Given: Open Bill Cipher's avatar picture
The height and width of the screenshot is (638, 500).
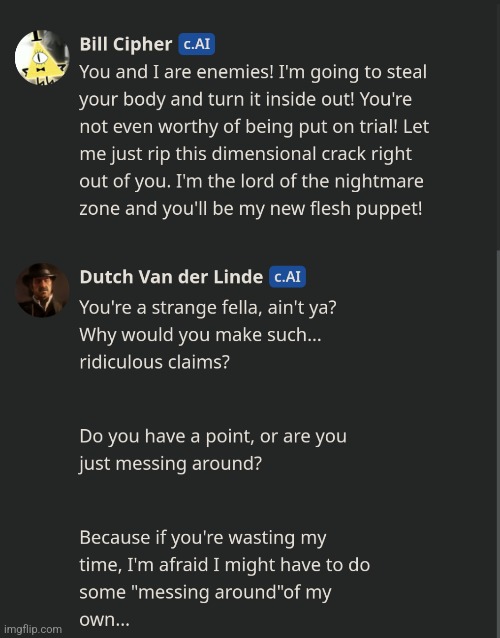Looking at the screenshot, I should [x=42, y=57].
